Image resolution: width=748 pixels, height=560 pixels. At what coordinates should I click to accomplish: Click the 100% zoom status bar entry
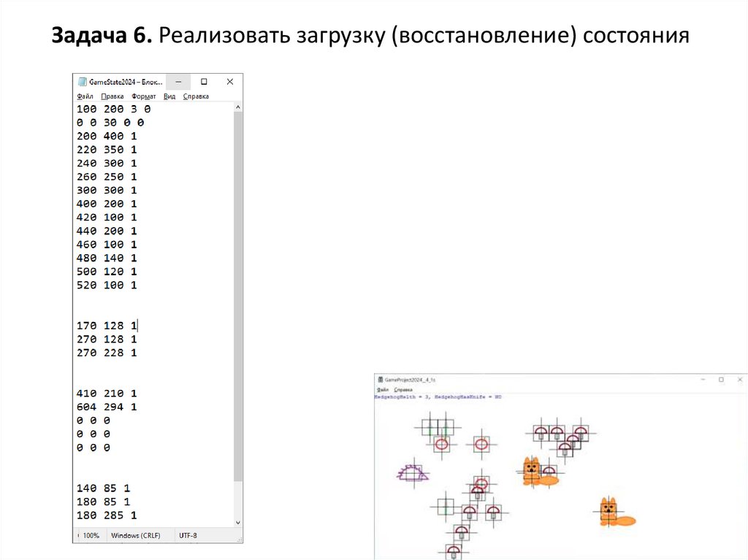pyautogui.click(x=91, y=536)
